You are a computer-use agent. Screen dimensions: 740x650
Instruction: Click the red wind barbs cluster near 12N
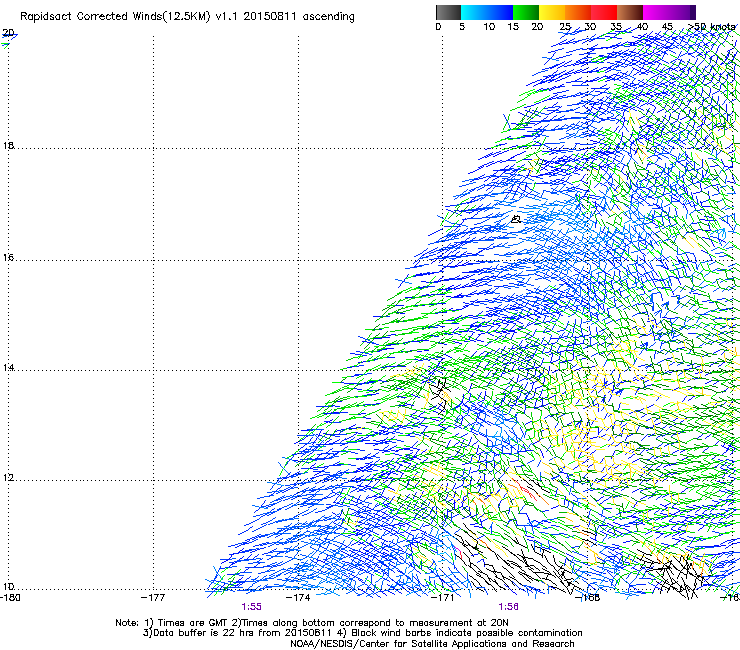coord(526,491)
